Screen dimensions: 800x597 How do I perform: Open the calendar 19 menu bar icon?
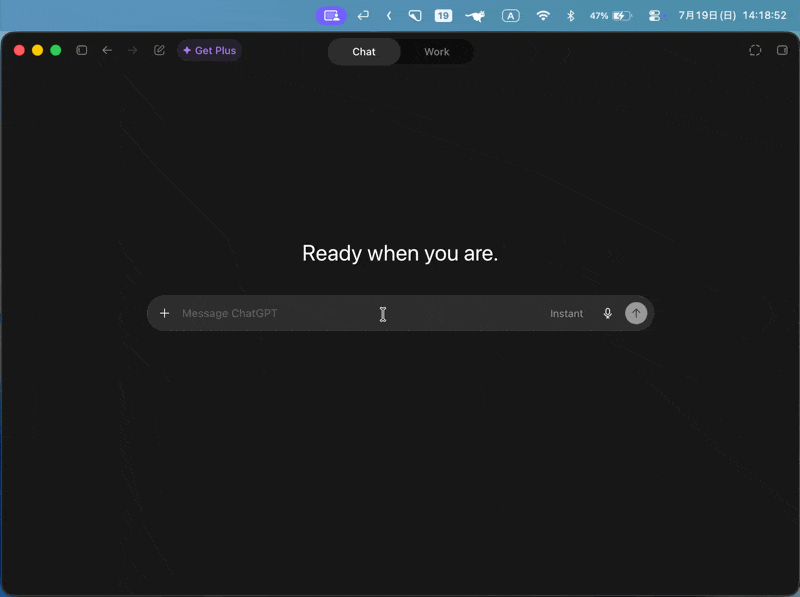coord(443,16)
